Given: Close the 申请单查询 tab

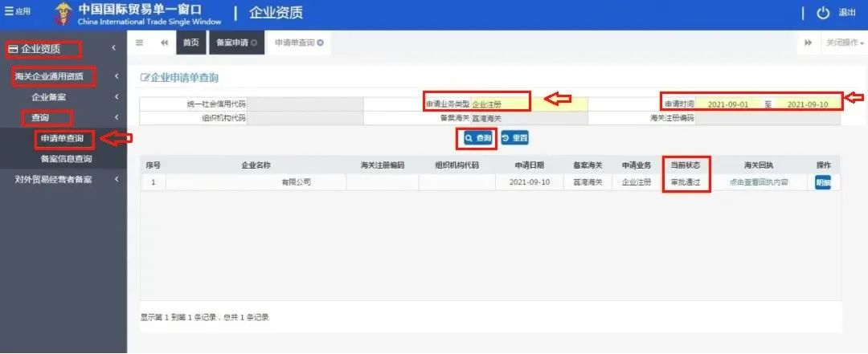Looking at the screenshot, I should click(320, 43).
